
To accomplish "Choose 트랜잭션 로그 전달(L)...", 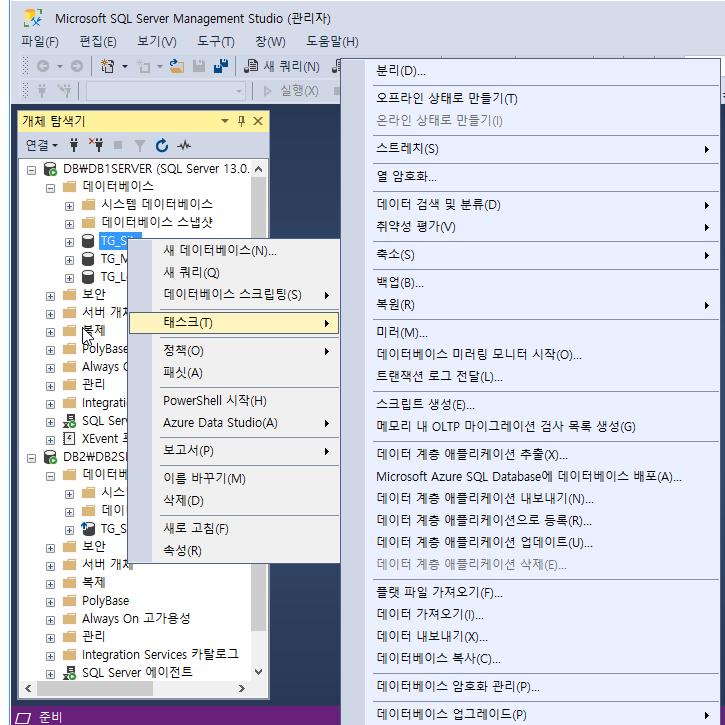I will [530, 377].
